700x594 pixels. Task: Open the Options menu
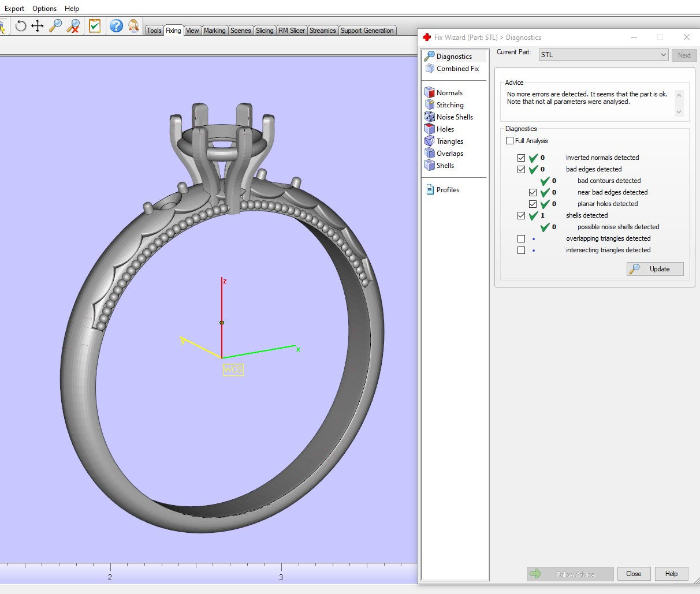pos(44,9)
